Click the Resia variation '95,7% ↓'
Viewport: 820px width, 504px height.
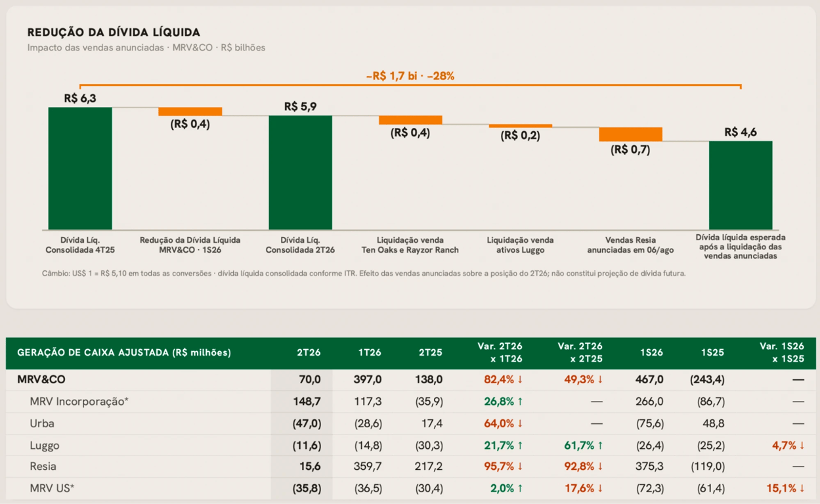click(504, 467)
